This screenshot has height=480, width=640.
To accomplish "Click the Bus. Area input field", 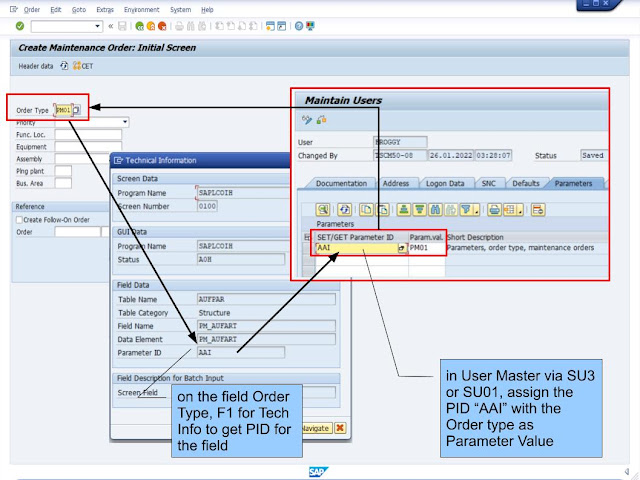I will tap(63, 183).
